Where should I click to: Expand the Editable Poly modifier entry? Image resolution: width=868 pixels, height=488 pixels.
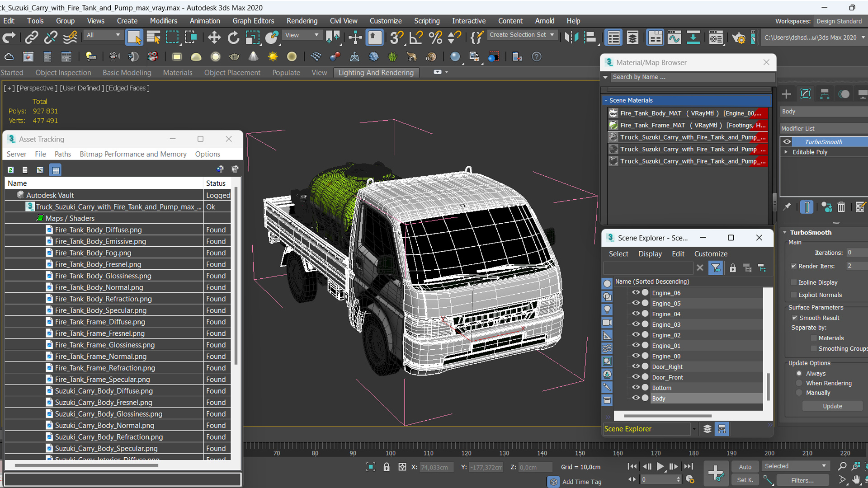786,152
